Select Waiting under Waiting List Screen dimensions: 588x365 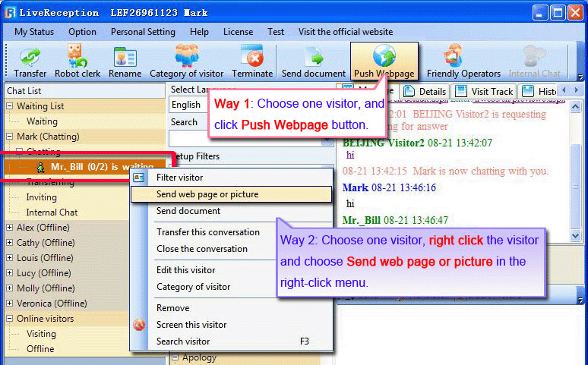click(42, 121)
